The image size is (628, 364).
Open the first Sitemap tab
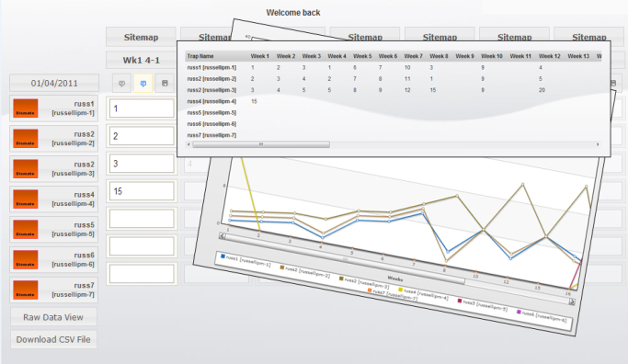[x=141, y=38]
